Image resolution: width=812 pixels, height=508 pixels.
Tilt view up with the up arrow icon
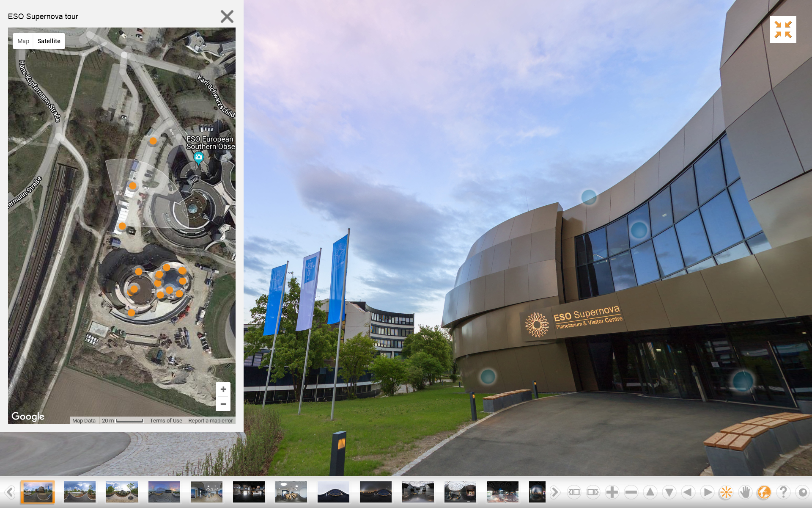[x=650, y=492]
